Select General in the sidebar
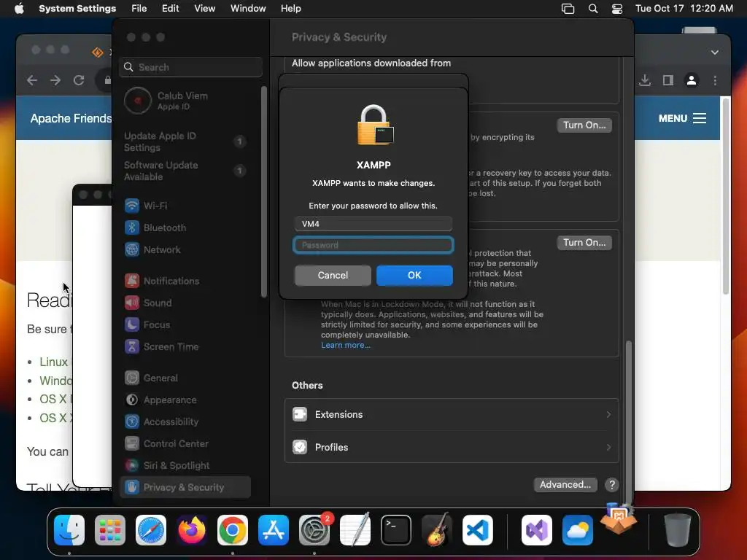The height and width of the screenshot is (560, 747). pos(151,378)
